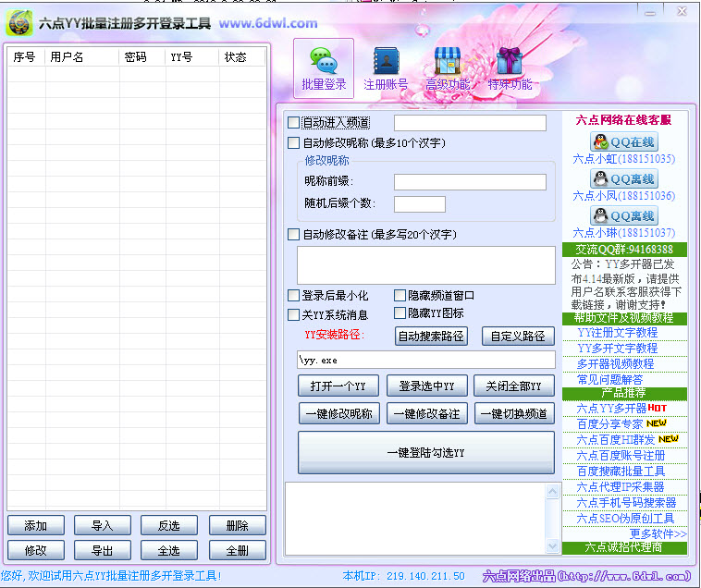Click 导入 button below account list
The height and width of the screenshot is (588, 701).
(x=103, y=526)
